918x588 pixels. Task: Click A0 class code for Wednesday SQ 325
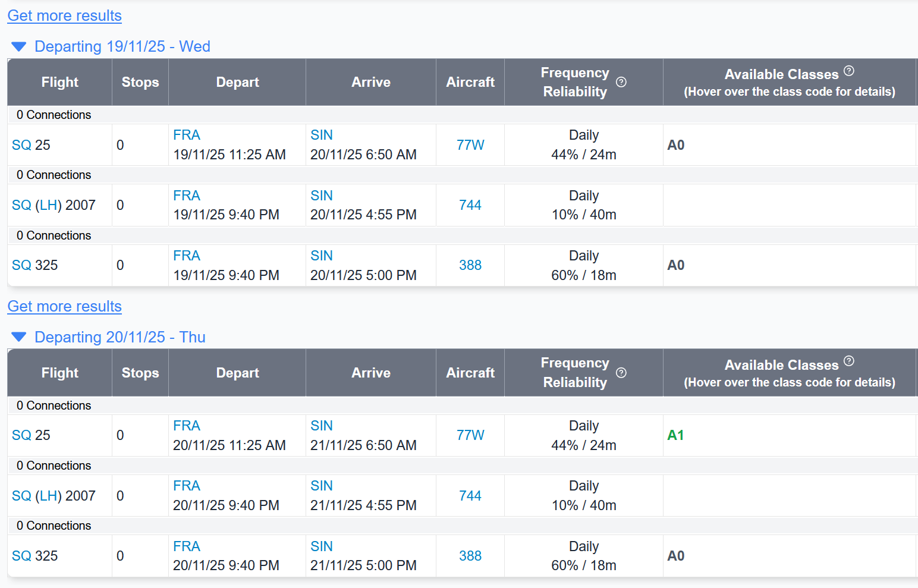coord(675,265)
